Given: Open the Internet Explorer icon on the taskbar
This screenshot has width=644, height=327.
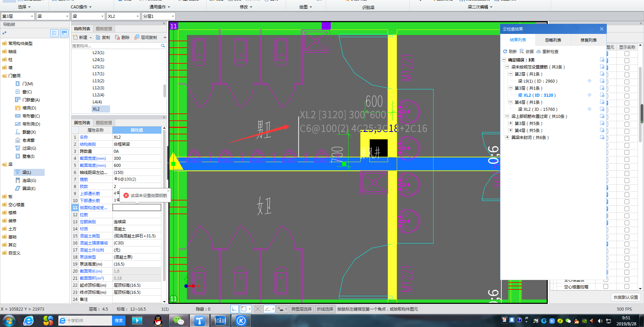Looking at the screenshot, I should [29, 321].
